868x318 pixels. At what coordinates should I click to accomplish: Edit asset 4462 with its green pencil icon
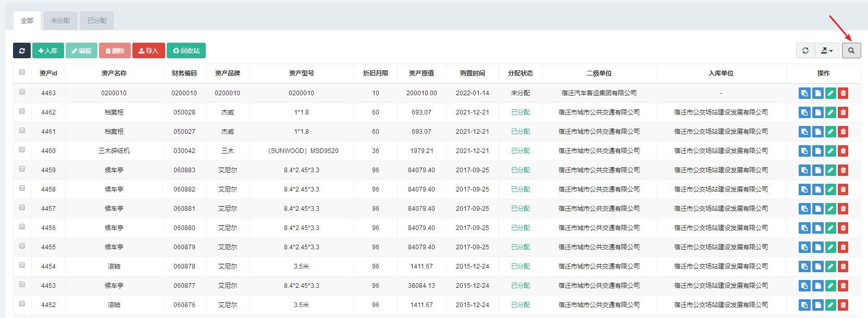click(x=830, y=112)
